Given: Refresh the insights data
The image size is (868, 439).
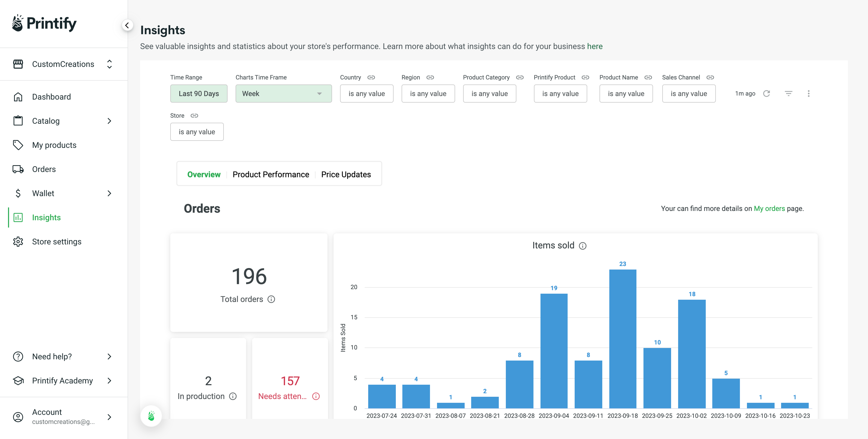Looking at the screenshot, I should tap(767, 93).
